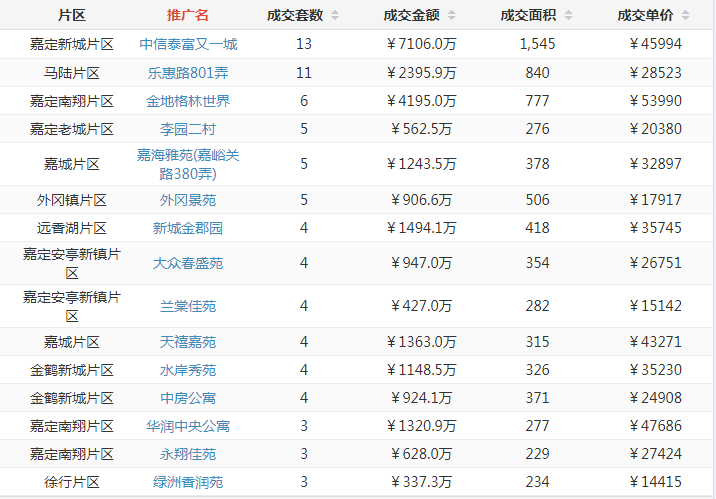This screenshot has width=716, height=499.
Task: Open the 绿洲香润苑 link
Action: (188, 482)
